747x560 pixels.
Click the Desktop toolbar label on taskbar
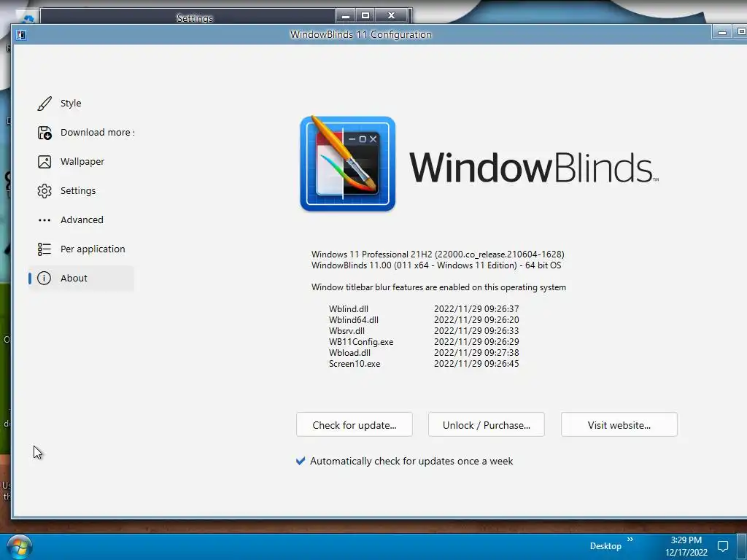pyautogui.click(x=605, y=546)
